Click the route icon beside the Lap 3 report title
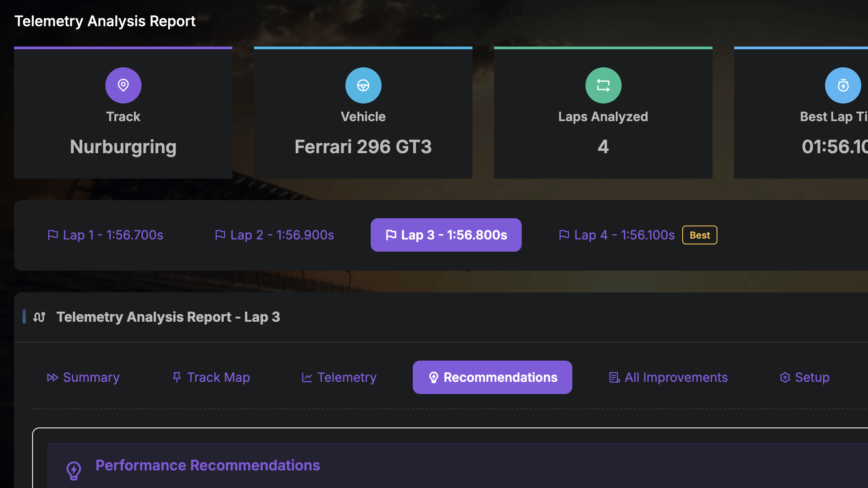This screenshot has width=868, height=488. (x=39, y=317)
